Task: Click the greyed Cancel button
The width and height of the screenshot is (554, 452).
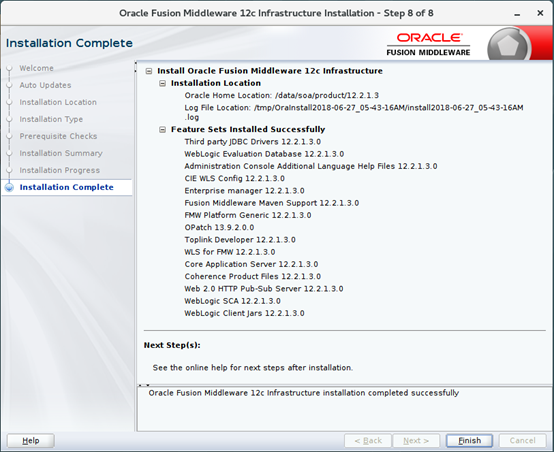Action: tap(522, 441)
